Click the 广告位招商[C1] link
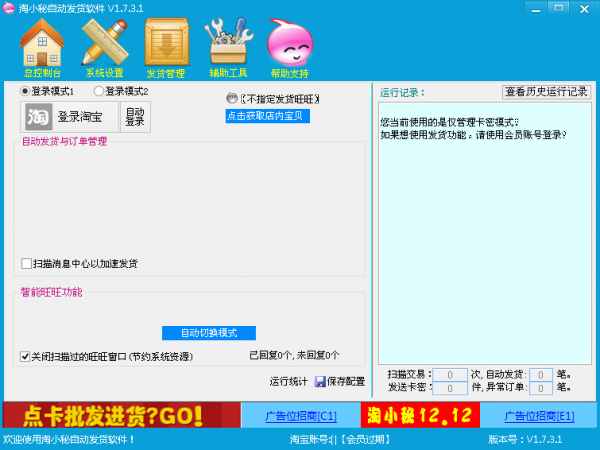600x450 pixels. tap(299, 415)
